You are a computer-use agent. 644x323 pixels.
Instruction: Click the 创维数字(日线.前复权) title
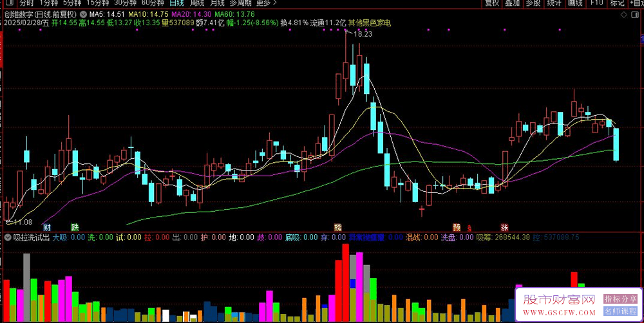coord(41,14)
